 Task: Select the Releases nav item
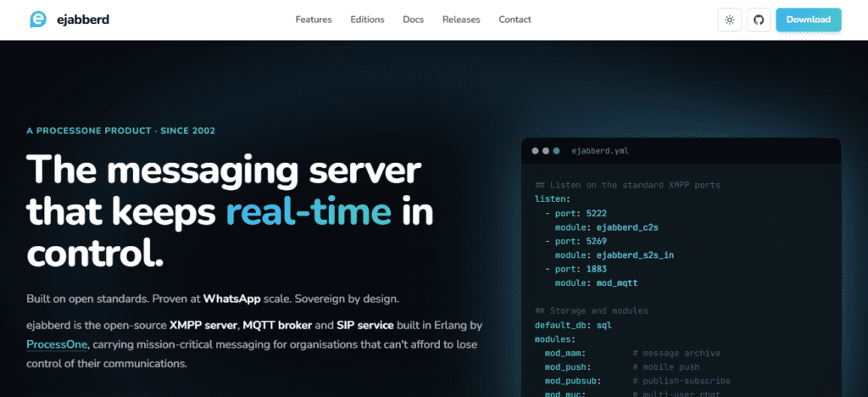click(461, 20)
